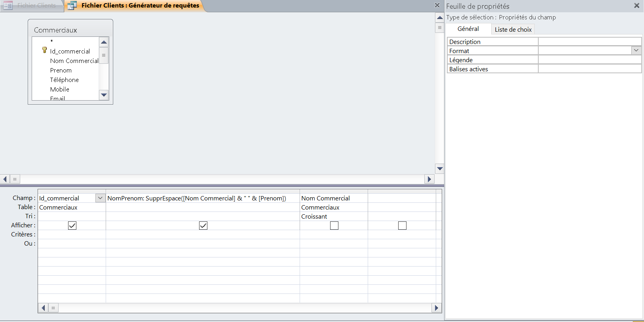
Task: Select the asterisk all-fields entry
Action: pos(51,41)
